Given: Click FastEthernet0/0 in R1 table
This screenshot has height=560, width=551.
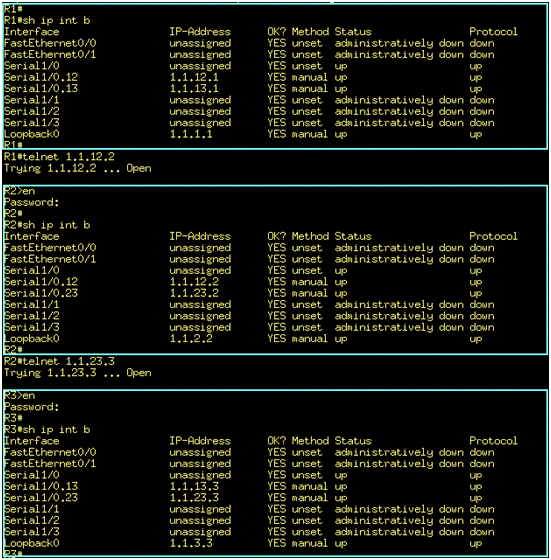Looking at the screenshot, I should point(50,43).
